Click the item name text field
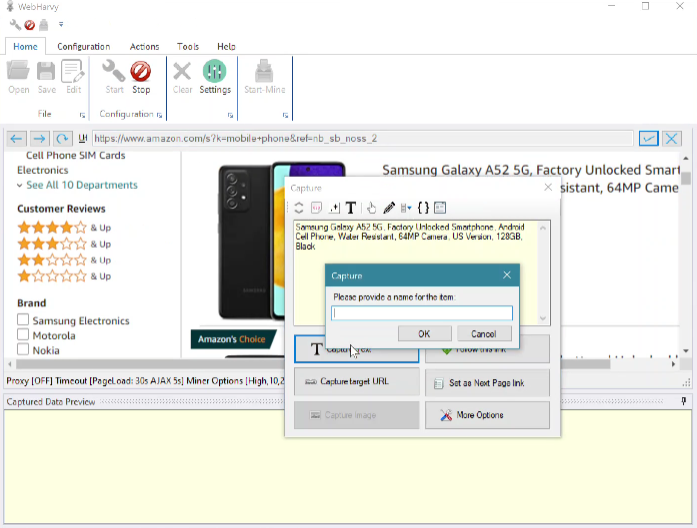697x528 pixels. (422, 313)
